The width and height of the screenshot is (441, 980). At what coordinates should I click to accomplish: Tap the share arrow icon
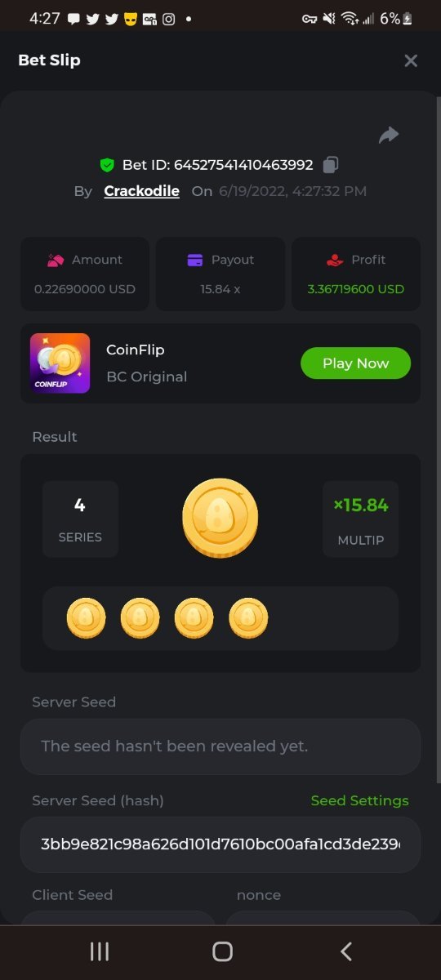[389, 135]
